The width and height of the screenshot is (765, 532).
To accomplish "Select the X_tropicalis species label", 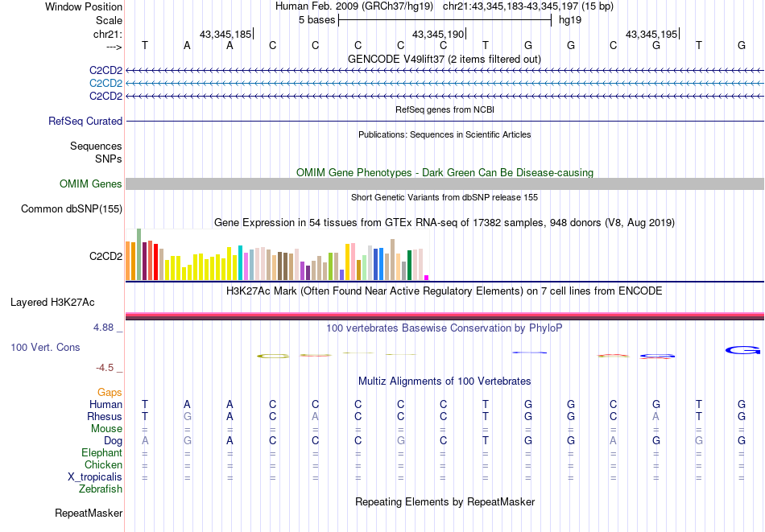I will pos(95,477).
